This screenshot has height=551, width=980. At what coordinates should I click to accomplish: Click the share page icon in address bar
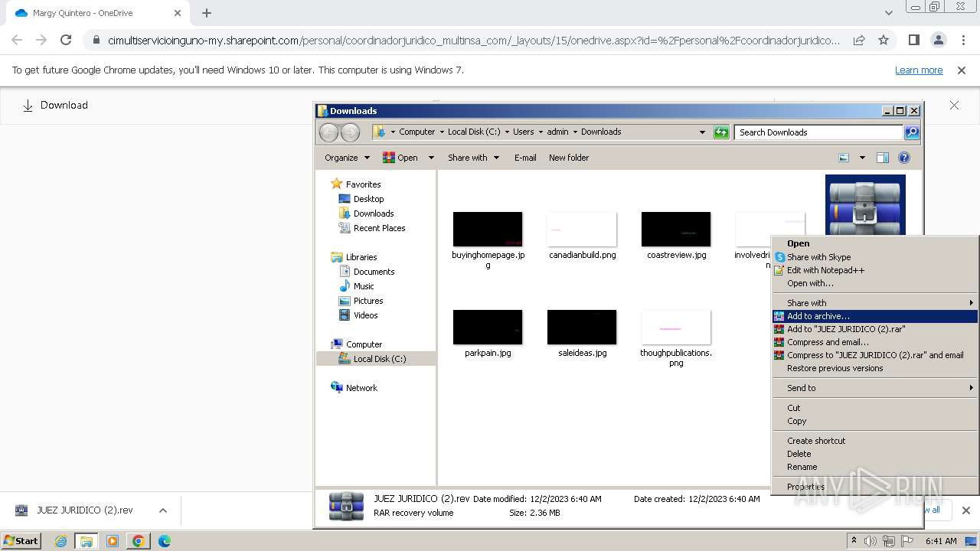coord(859,40)
